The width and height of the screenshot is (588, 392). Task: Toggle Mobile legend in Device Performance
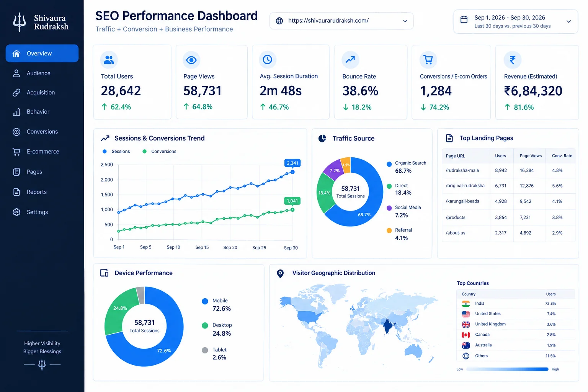216,305
